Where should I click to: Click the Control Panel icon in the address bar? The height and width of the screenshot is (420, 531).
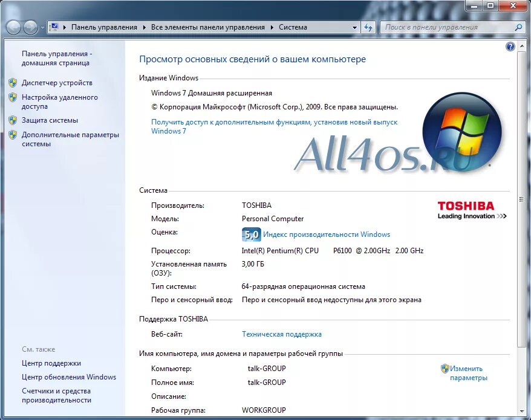[54, 27]
